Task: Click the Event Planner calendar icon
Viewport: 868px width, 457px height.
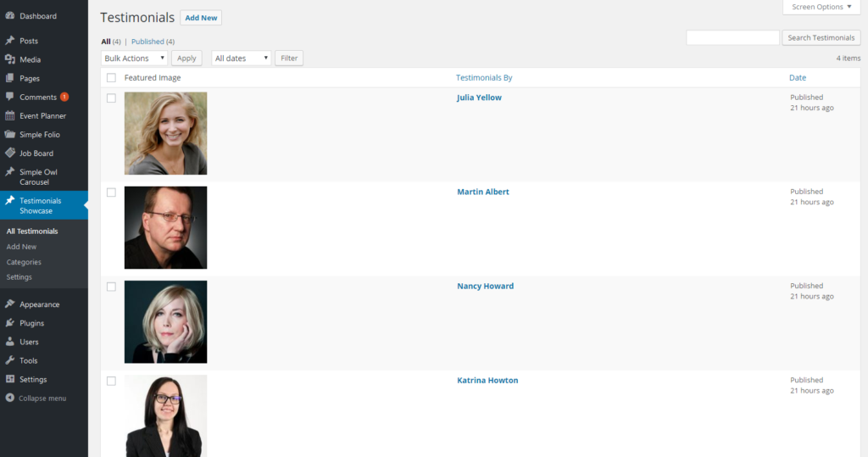Action: click(10, 116)
